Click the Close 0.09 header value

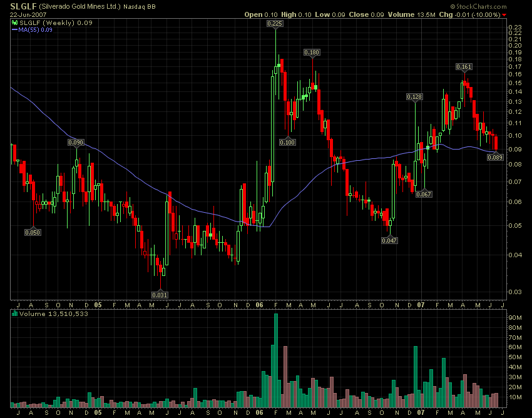[x=366, y=14]
